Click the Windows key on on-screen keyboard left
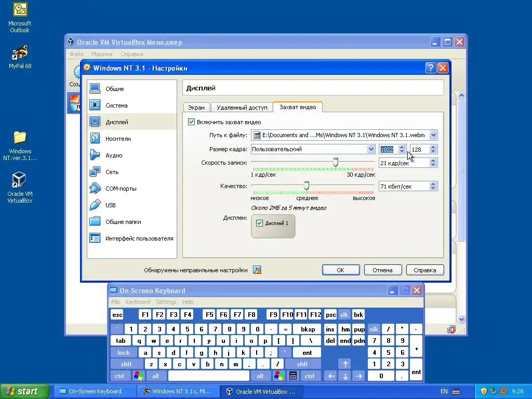532x399 pixels. click(138, 376)
